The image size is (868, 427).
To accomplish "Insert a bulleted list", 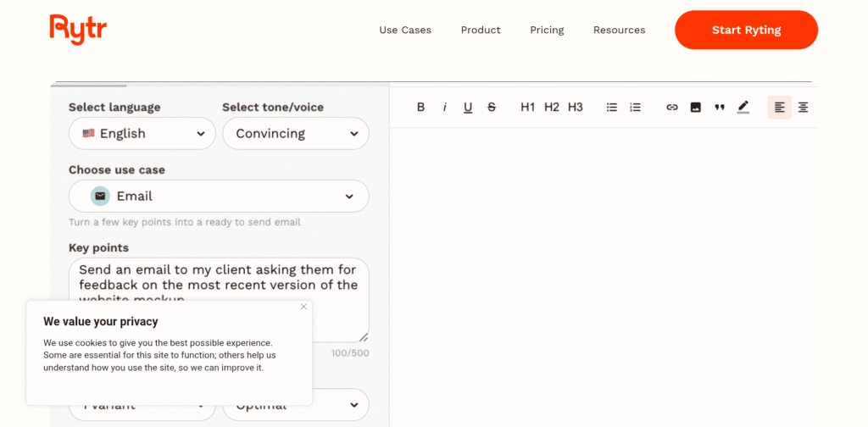I will (612, 108).
